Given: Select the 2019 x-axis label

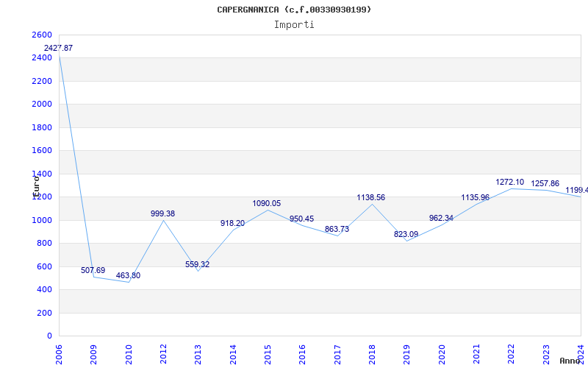Looking at the screenshot, I should click(x=407, y=355).
